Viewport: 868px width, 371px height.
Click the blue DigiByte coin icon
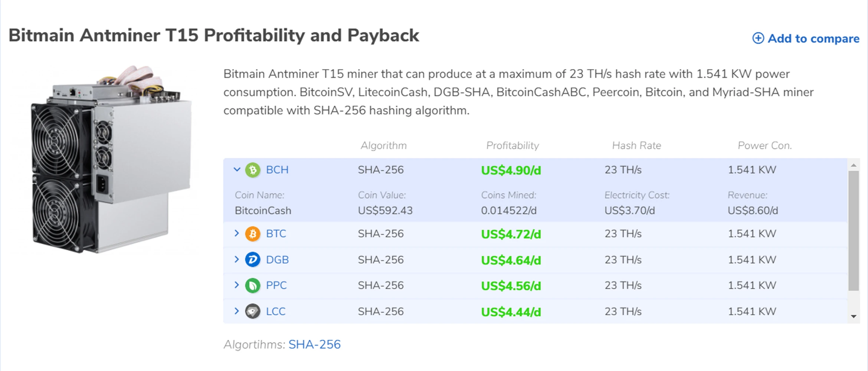coord(253,260)
